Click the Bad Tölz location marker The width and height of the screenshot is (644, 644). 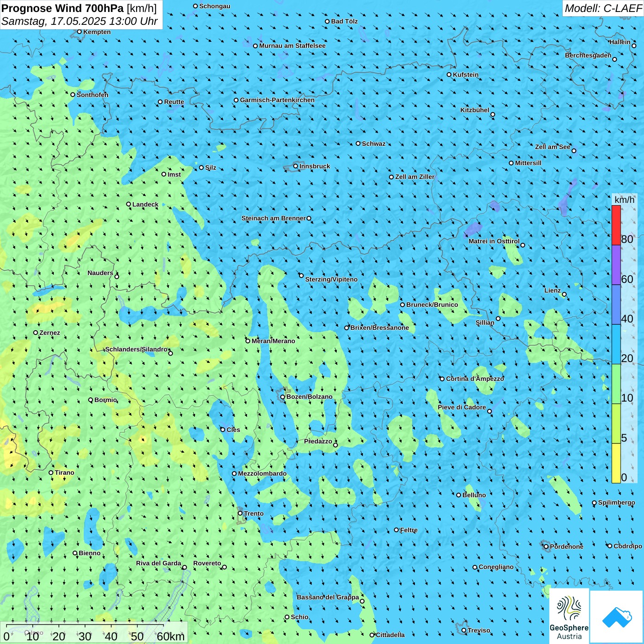tap(327, 21)
